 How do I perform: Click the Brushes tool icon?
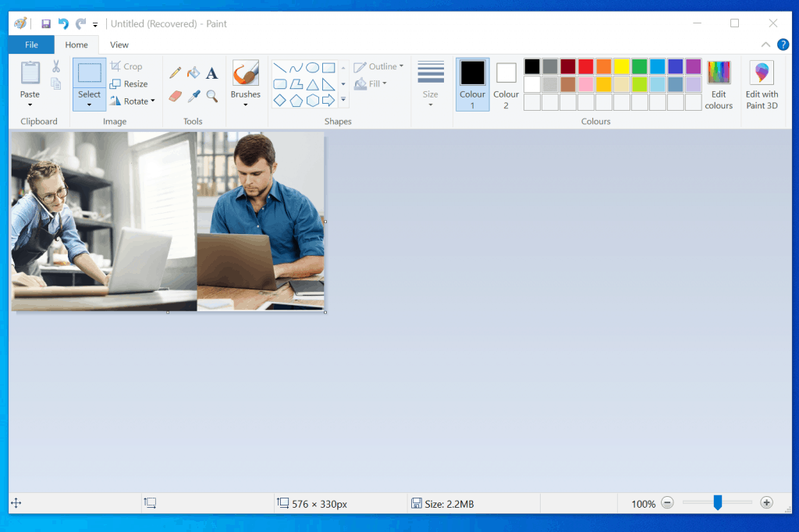246,73
